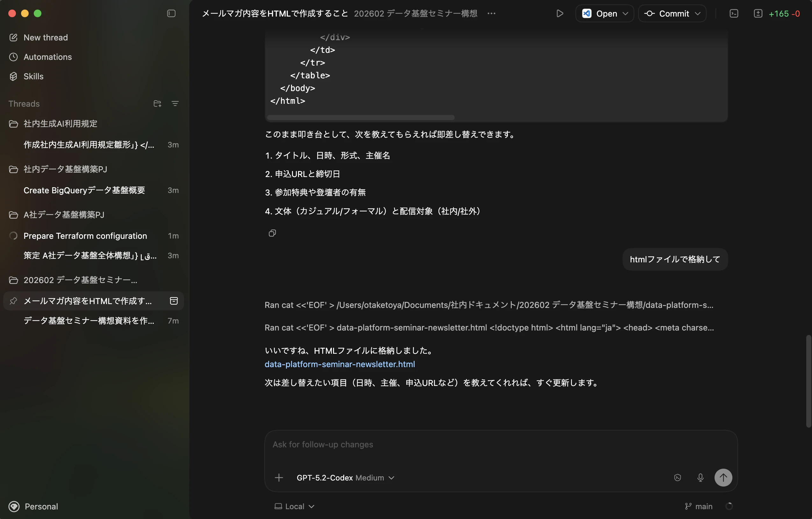This screenshot has height=519, width=812.
Task: Expand the Open dropdown arrow
Action: pyautogui.click(x=625, y=13)
